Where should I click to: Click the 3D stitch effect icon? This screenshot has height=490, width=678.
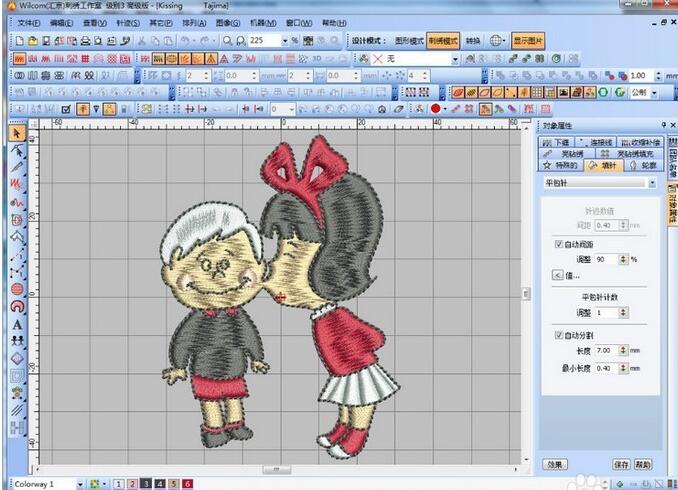317,58
